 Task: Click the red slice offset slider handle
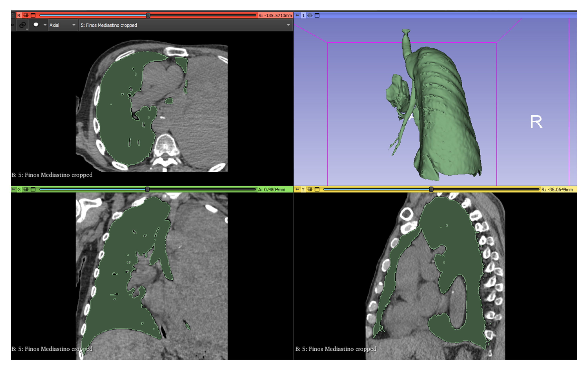[148, 15]
